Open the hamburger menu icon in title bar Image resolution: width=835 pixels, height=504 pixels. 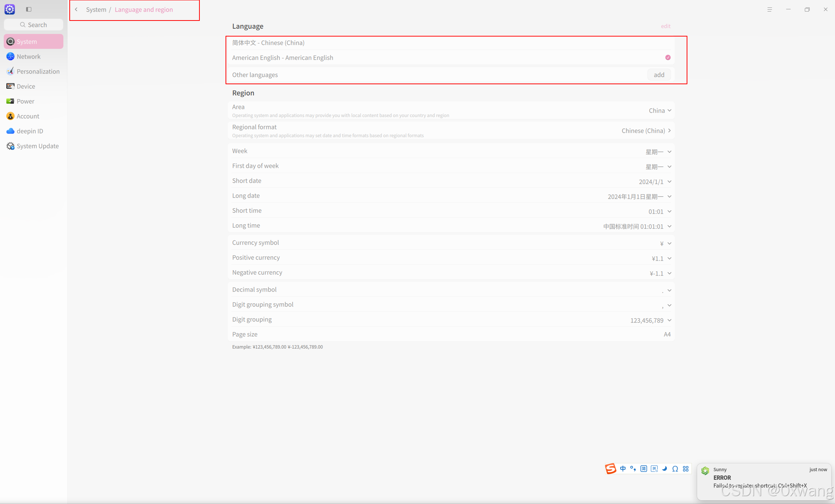(x=769, y=9)
